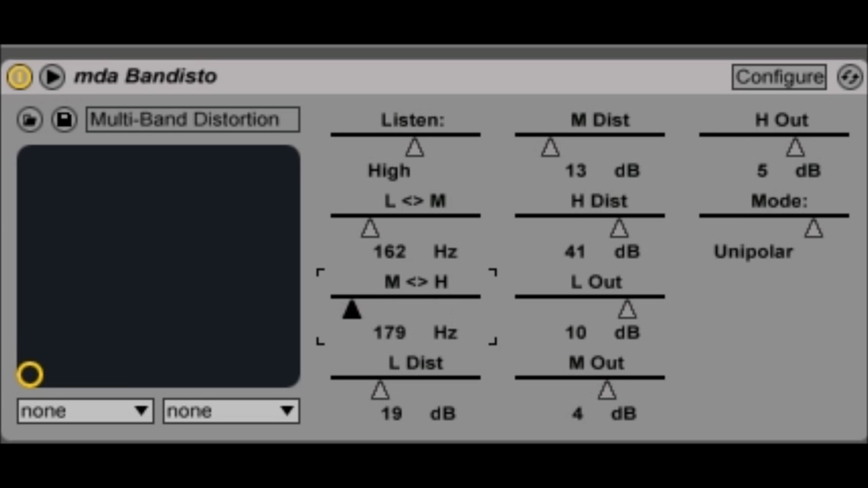Click the black M <> H slider handle
868x488 pixels.
(x=351, y=309)
